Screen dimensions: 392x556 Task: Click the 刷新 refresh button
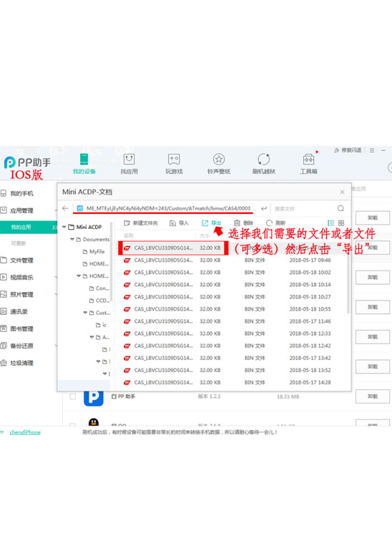[x=275, y=223]
